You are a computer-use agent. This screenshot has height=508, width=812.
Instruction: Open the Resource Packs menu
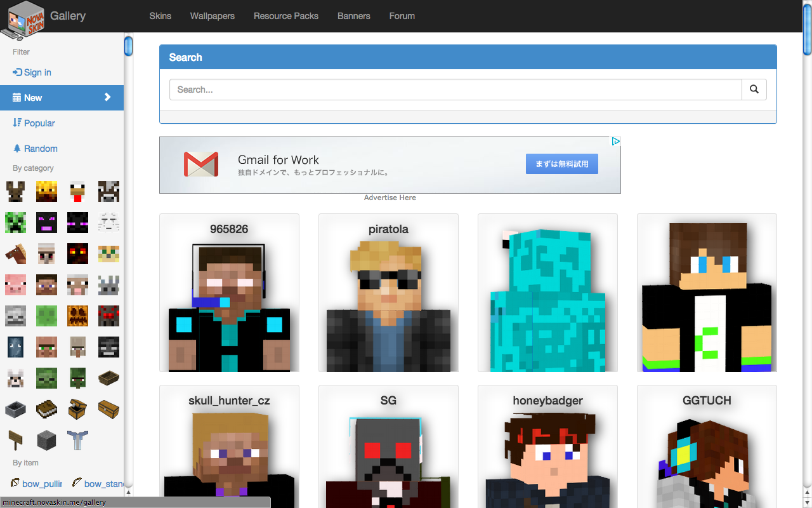coord(286,16)
